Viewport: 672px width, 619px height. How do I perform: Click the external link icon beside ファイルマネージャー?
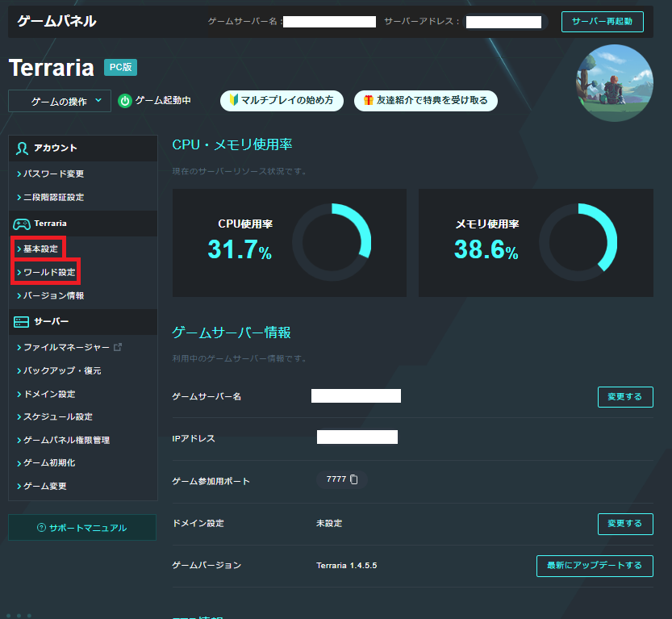click(118, 347)
